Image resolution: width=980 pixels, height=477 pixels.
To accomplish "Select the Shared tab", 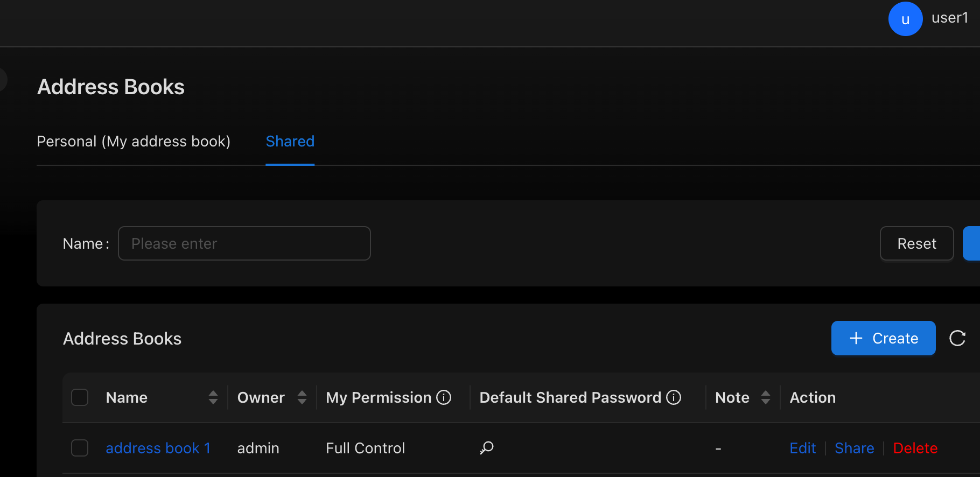I will coord(290,141).
